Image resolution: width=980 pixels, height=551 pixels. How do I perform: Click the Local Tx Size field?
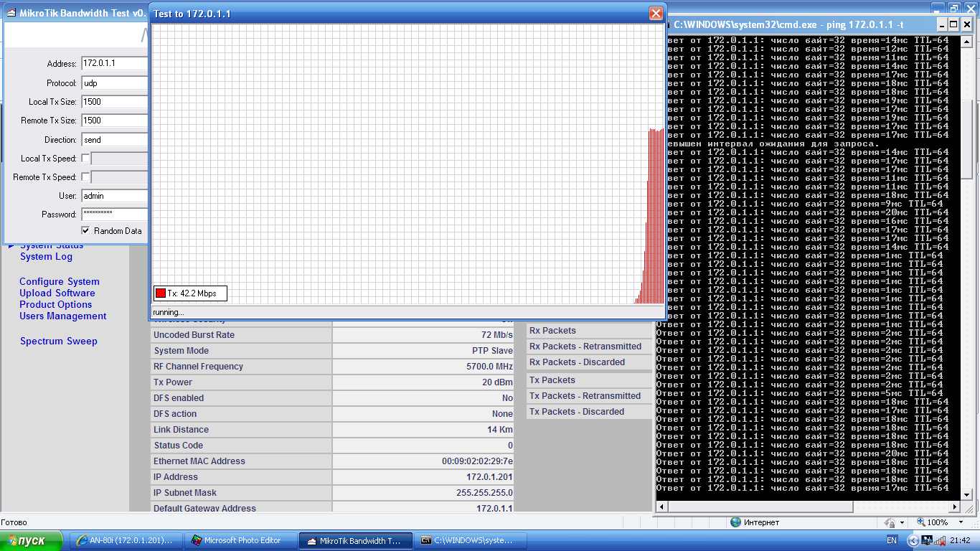[114, 102]
